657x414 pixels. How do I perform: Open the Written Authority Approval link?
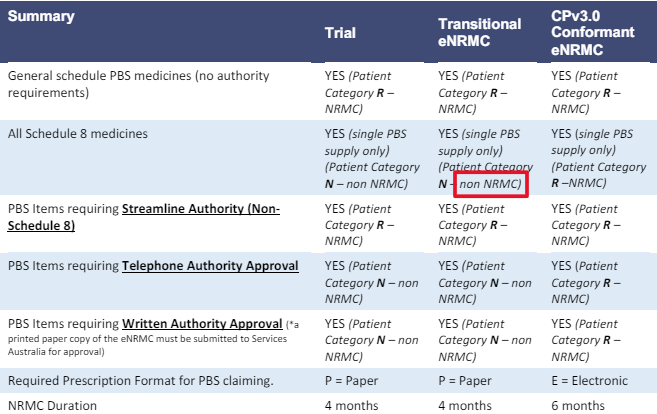tap(202, 323)
